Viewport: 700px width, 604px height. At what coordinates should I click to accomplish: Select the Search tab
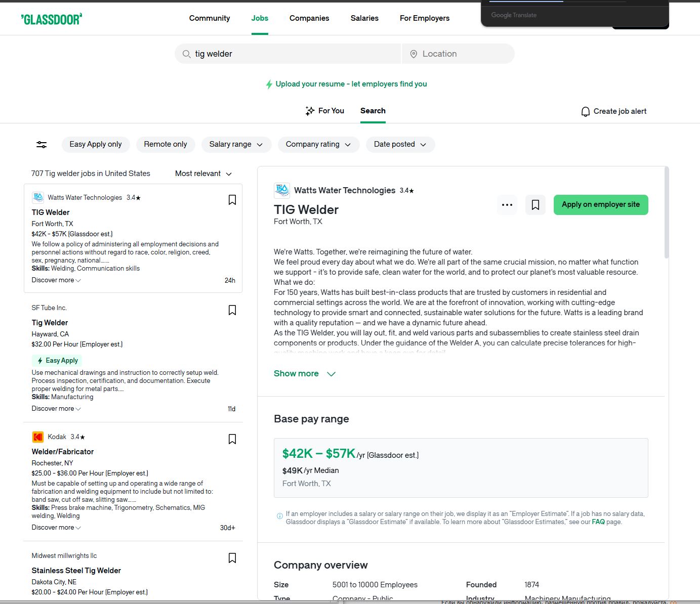pos(373,111)
